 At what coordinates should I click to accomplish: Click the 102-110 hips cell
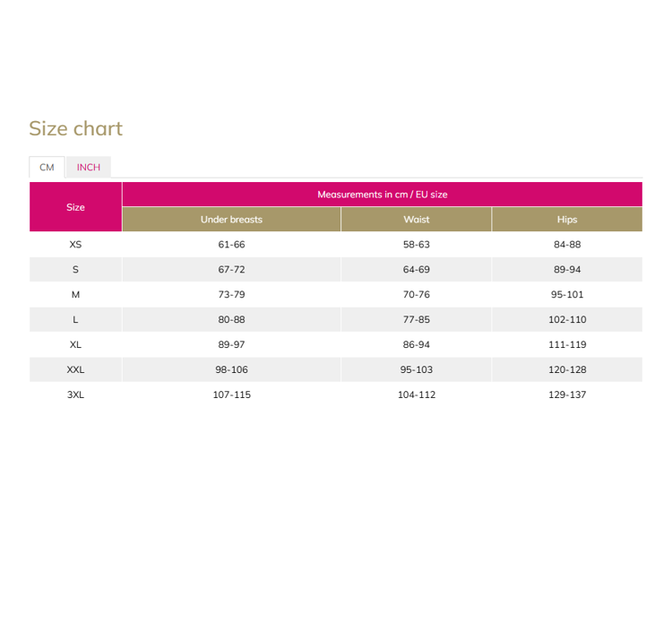(567, 319)
